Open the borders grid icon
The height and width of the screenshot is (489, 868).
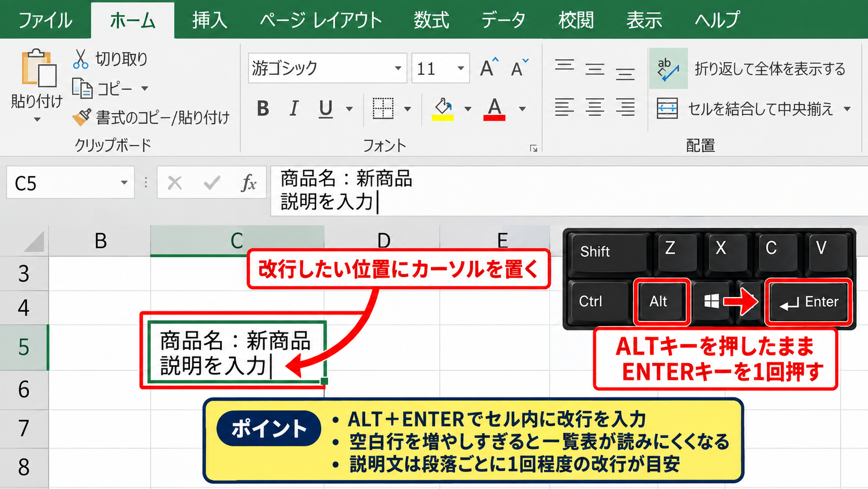click(x=383, y=108)
